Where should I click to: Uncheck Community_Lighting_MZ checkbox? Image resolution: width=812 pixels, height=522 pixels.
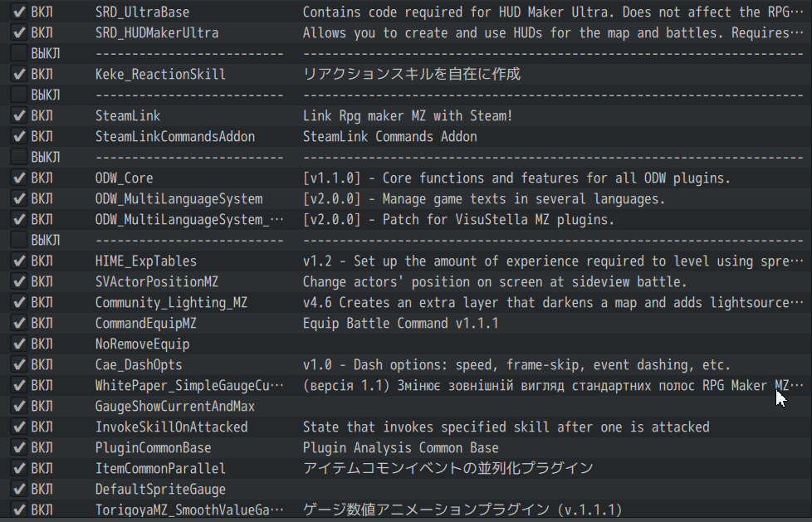coord(19,302)
